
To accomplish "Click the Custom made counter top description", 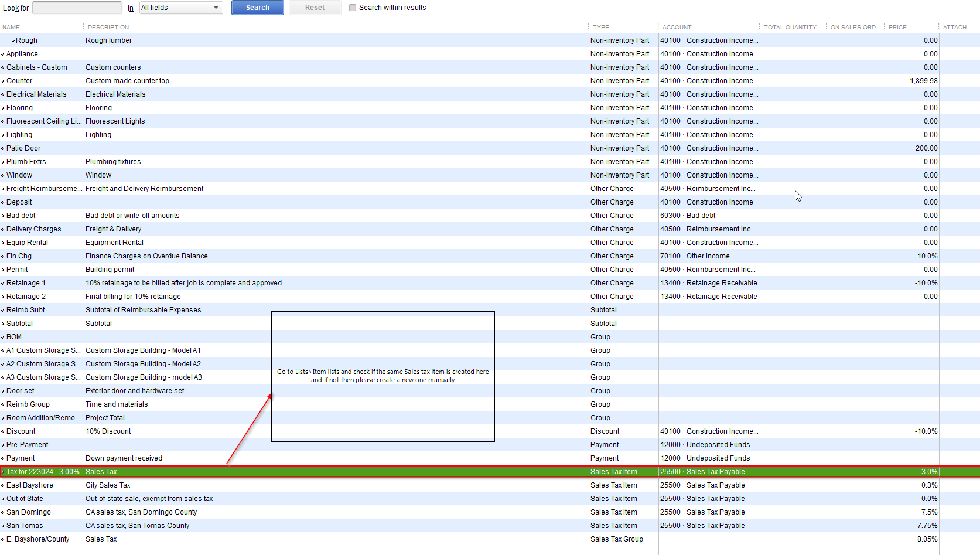I will [127, 81].
